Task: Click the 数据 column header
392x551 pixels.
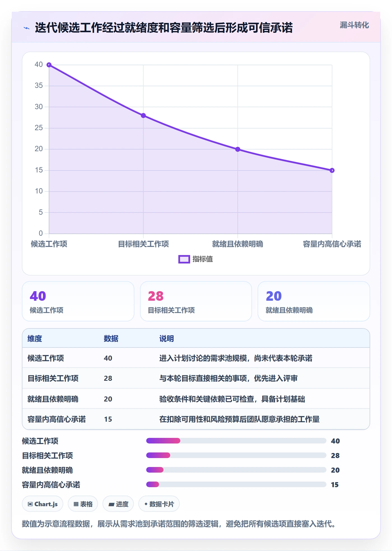Action: pos(111,338)
